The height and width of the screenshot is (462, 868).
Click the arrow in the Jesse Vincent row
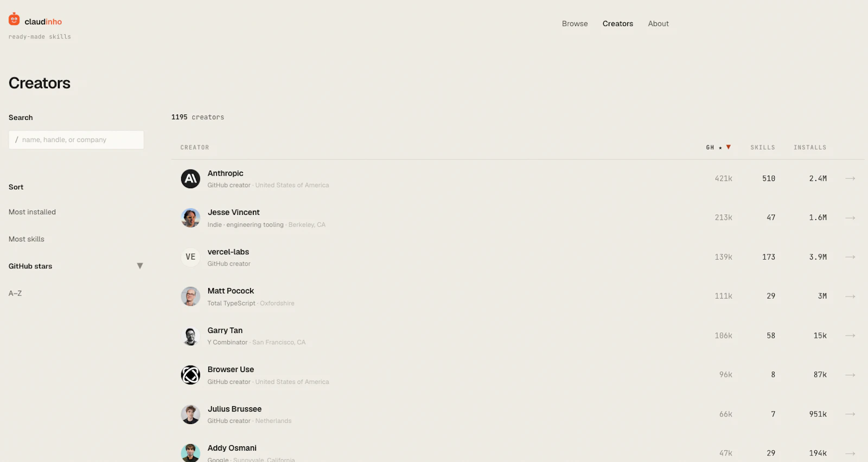[x=850, y=217]
